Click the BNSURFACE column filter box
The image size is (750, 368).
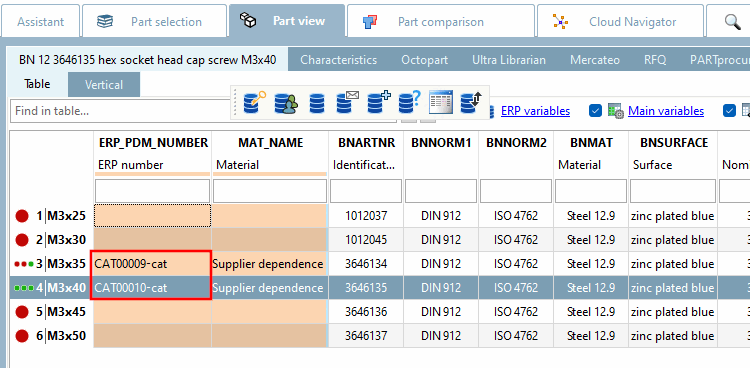pos(673,191)
